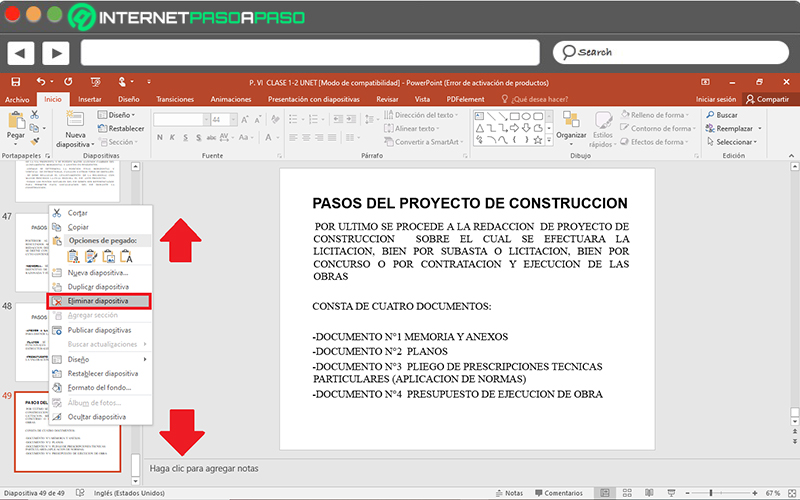Expand the Diseño submenu in context menu
Image resolution: width=800 pixels, height=500 pixels.
(100, 359)
